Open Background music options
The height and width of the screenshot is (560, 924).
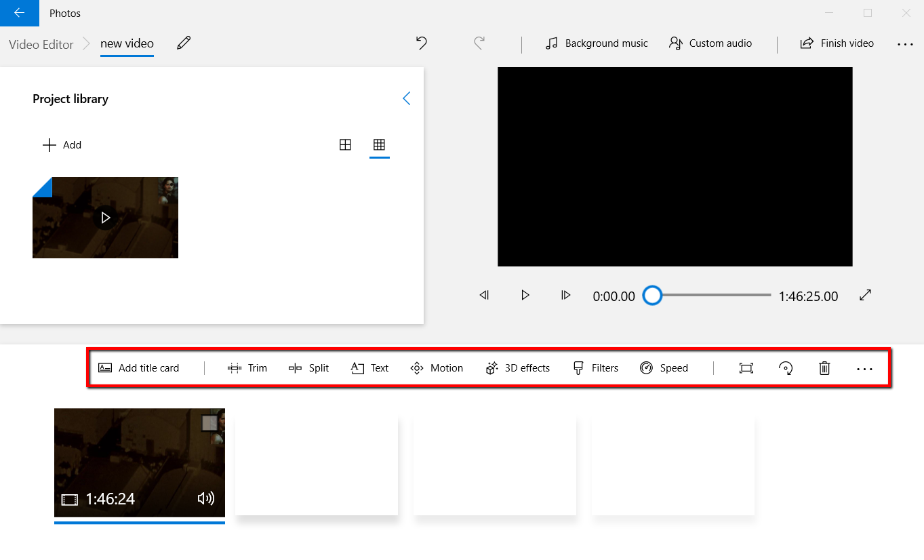click(596, 43)
